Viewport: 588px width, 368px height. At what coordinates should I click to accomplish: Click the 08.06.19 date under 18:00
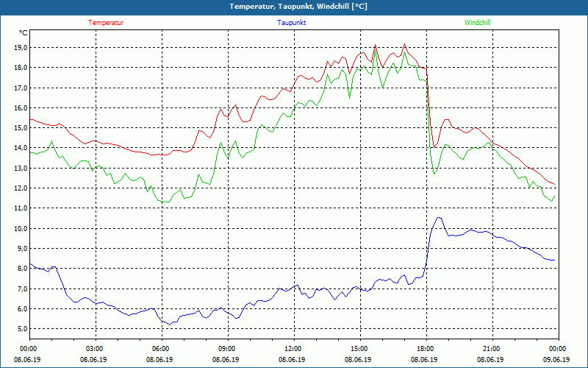(x=424, y=359)
